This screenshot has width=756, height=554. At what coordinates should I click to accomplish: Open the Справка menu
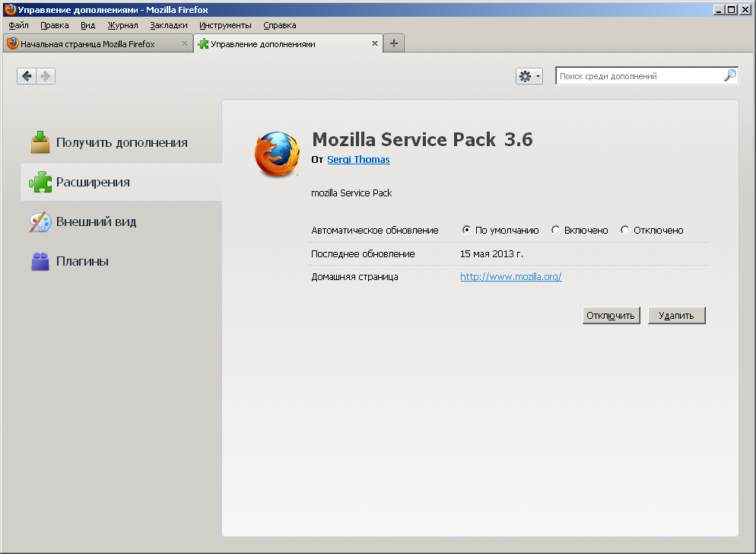[280, 25]
